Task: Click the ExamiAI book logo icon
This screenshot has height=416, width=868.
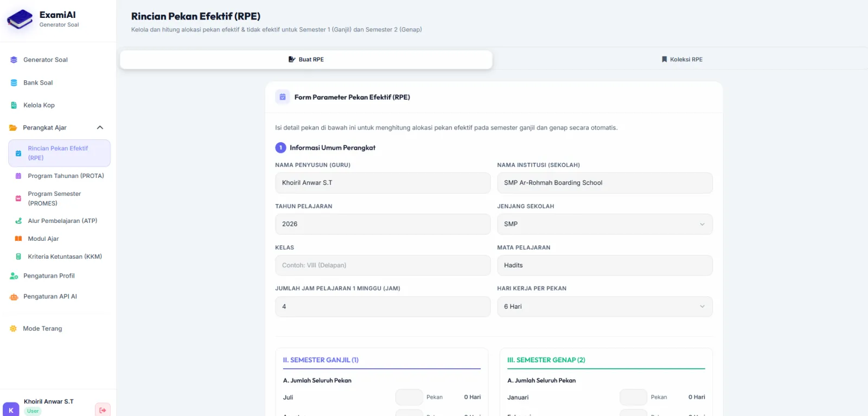Action: click(20, 20)
